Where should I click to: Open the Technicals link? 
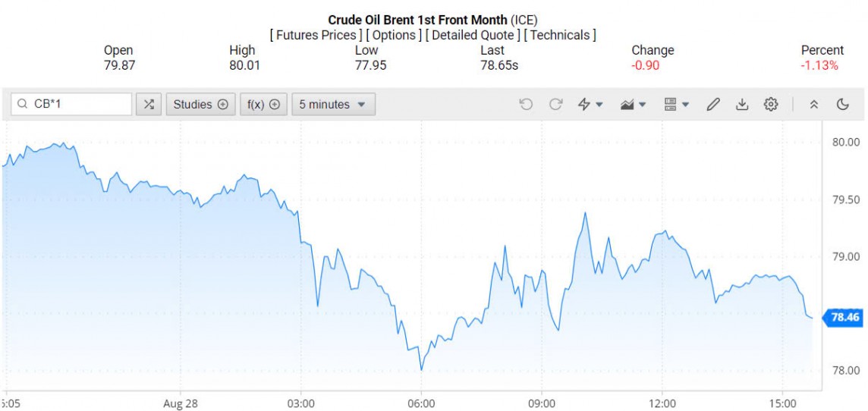(x=560, y=35)
